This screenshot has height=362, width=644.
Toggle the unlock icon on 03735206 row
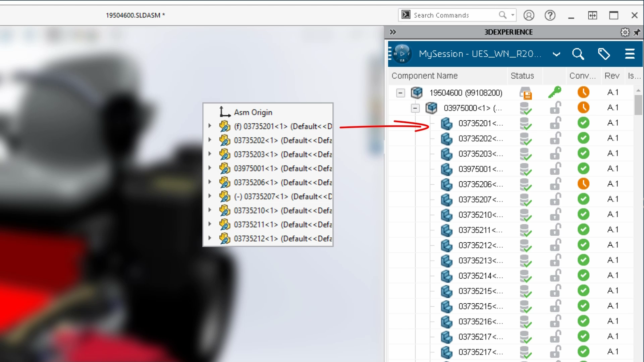[555, 184]
